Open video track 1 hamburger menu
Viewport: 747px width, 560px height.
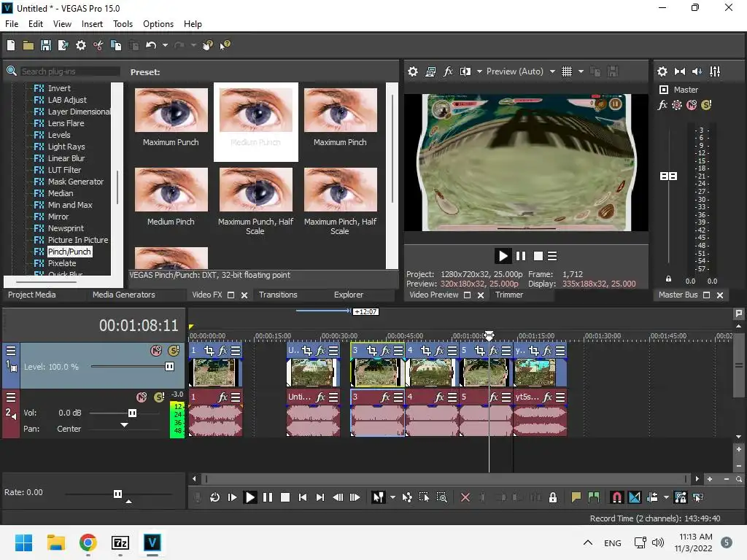pyautogui.click(x=11, y=351)
